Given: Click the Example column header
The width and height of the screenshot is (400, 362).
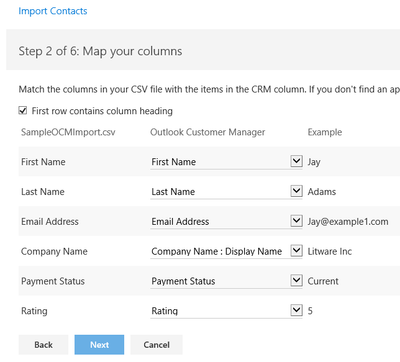Looking at the screenshot, I should [325, 132].
